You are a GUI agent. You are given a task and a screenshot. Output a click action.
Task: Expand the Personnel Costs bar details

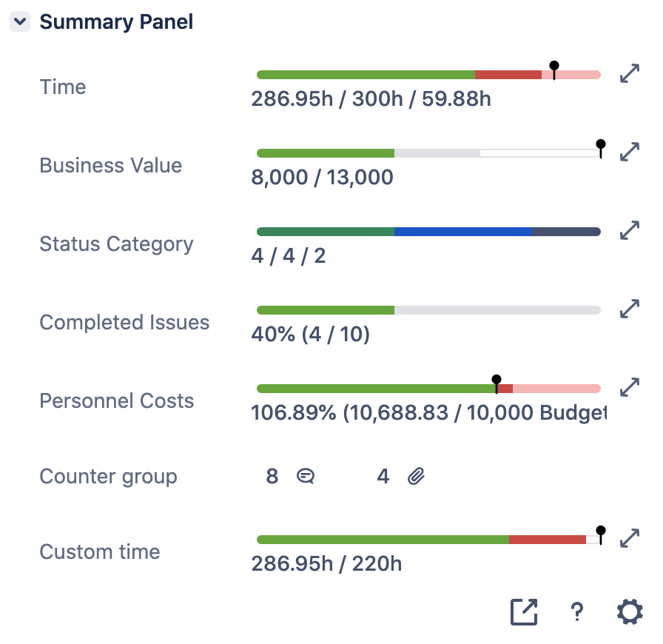coord(630,387)
